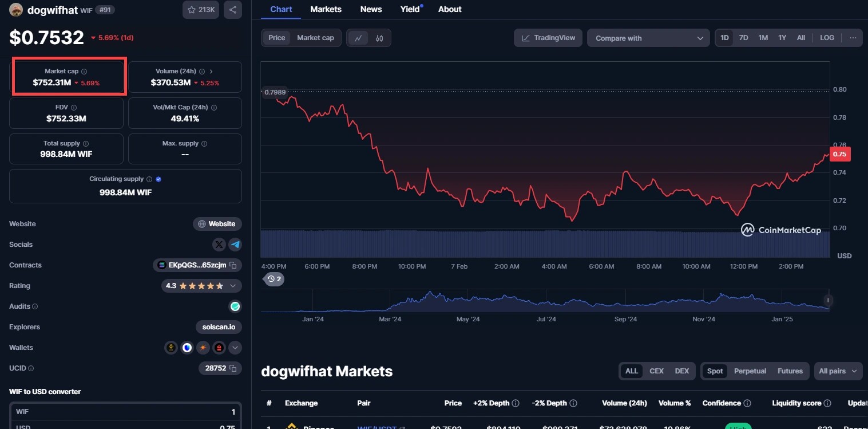The height and width of the screenshot is (429, 868).
Task: Click the TradingView button
Action: [x=548, y=38]
